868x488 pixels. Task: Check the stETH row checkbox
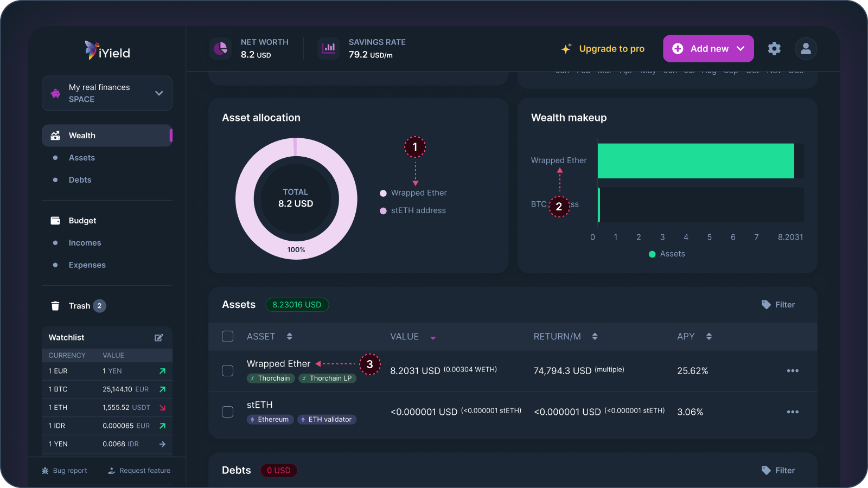227,412
